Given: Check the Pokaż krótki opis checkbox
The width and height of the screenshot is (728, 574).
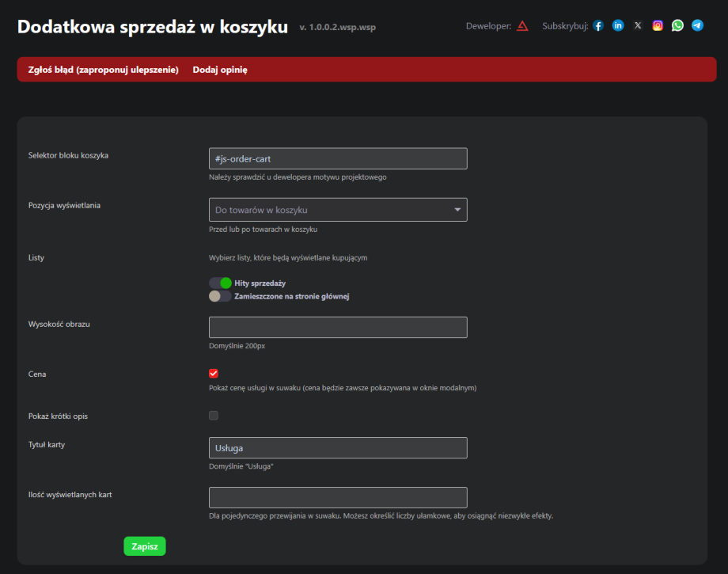Looking at the screenshot, I should pyautogui.click(x=214, y=416).
